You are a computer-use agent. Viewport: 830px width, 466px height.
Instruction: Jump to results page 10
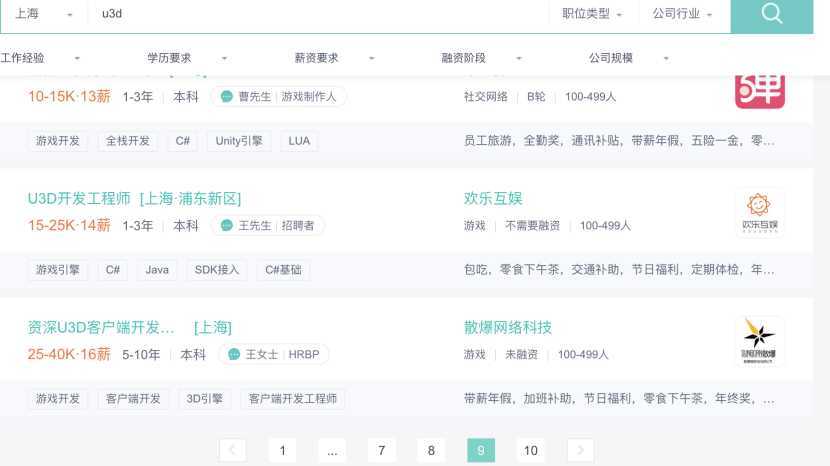tap(530, 450)
